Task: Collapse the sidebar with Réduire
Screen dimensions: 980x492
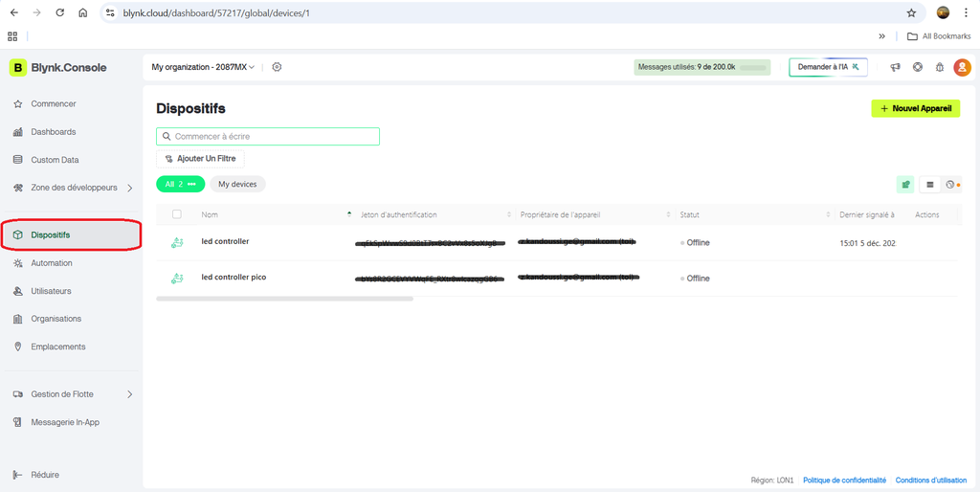Action: (x=36, y=475)
